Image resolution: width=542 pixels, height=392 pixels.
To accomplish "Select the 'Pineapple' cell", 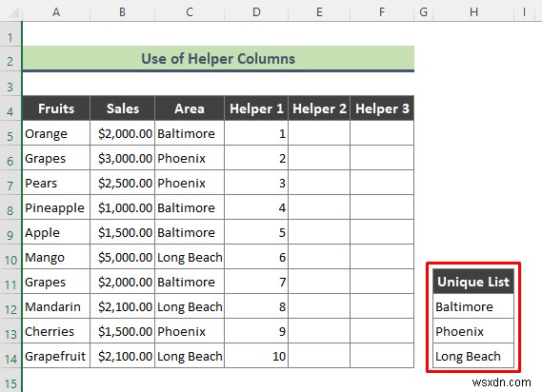I will pos(56,207).
